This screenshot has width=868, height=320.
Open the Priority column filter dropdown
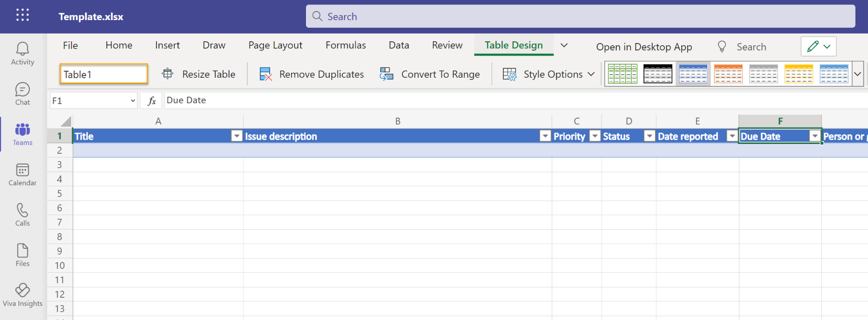point(595,136)
